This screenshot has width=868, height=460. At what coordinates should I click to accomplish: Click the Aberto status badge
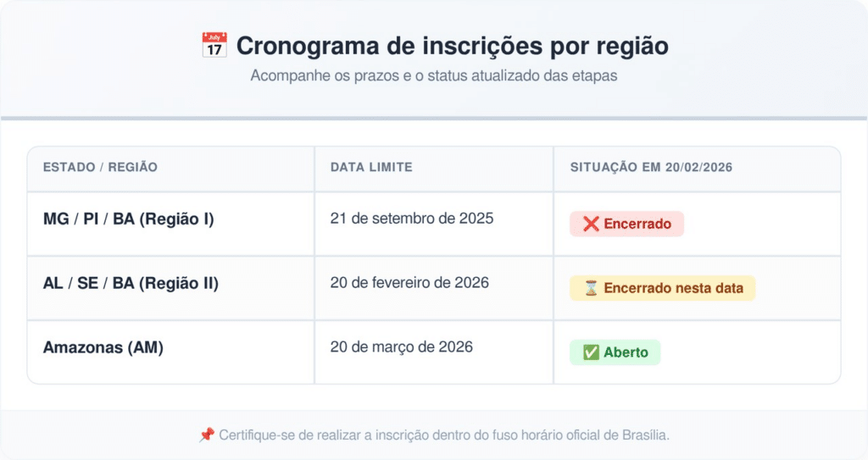click(615, 352)
